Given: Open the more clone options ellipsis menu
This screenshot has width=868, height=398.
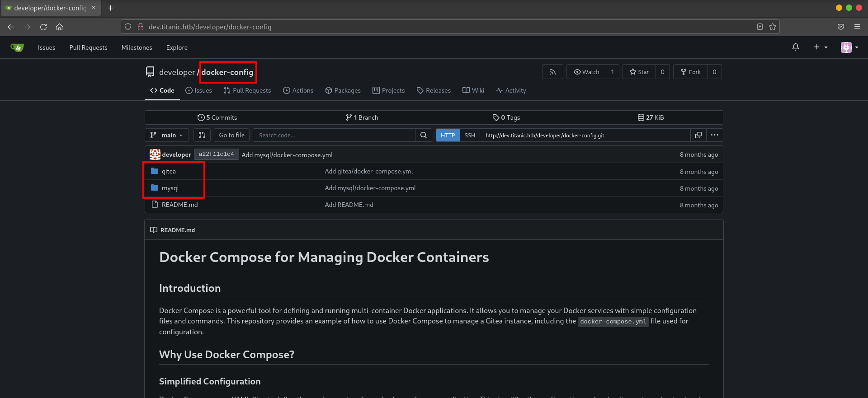Looking at the screenshot, I should coord(715,135).
